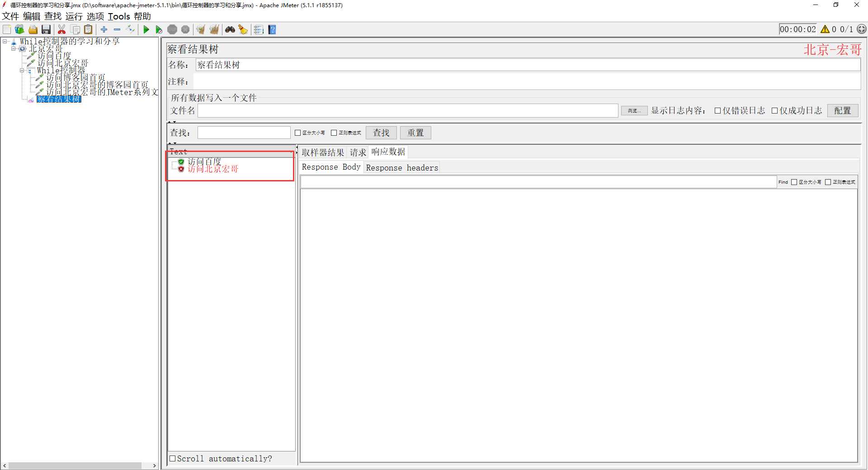
Task: Click the Paste clipboard icon
Action: [89, 30]
